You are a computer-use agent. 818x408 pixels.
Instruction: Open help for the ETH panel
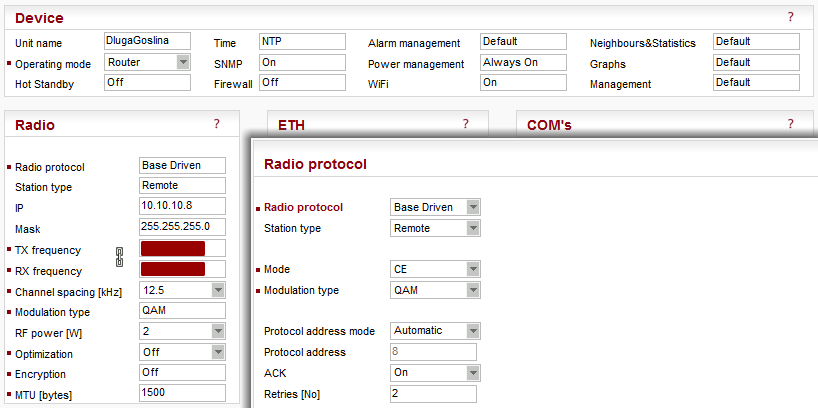coord(465,124)
